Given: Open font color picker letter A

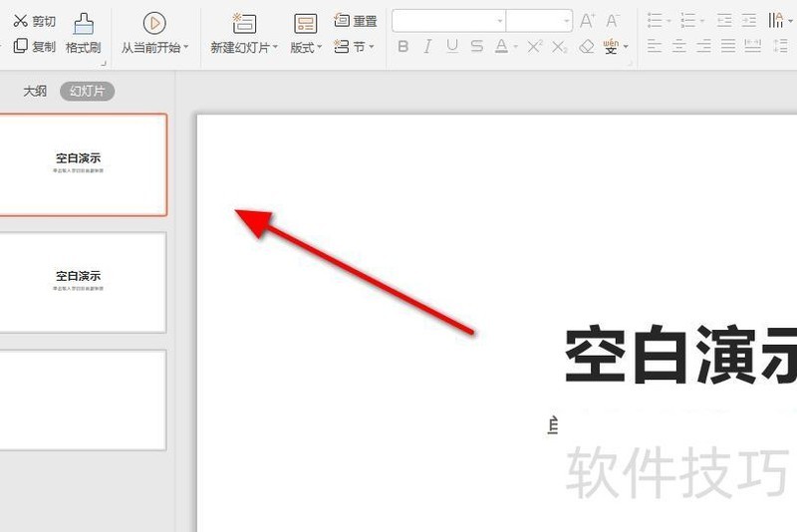Looking at the screenshot, I should coord(501,47).
